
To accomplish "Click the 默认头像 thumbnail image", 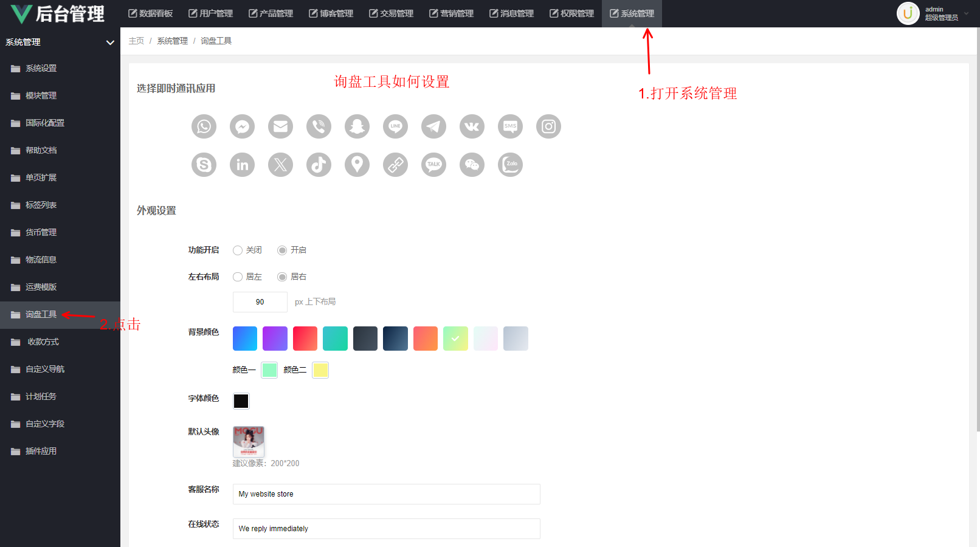I will (x=249, y=442).
